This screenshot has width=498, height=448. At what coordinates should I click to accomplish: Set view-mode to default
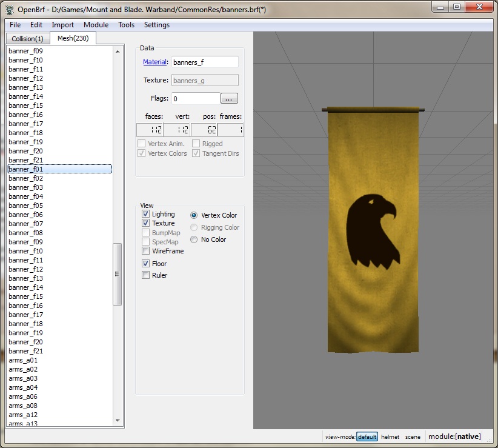[x=367, y=437]
